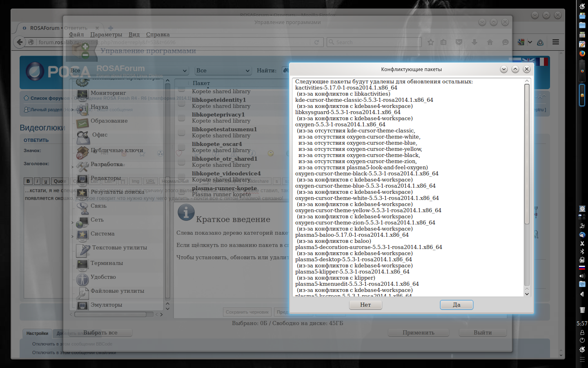Click Нет in the conflicting packages dialog
588x368 pixels.
[x=365, y=305]
